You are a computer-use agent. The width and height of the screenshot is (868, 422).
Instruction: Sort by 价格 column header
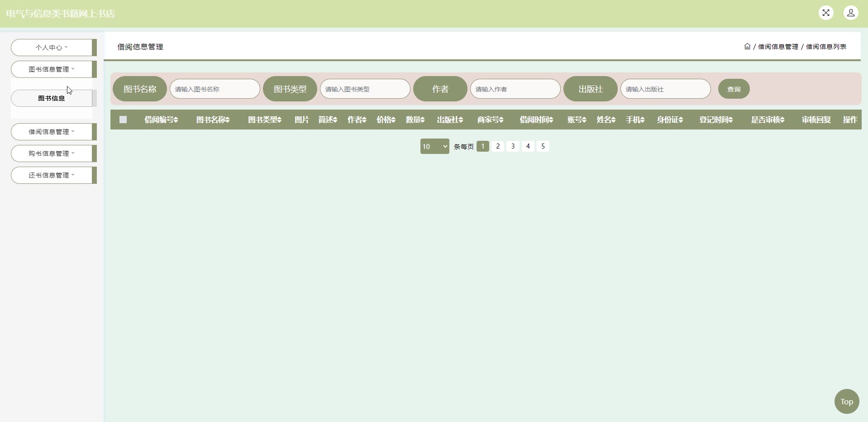point(386,120)
